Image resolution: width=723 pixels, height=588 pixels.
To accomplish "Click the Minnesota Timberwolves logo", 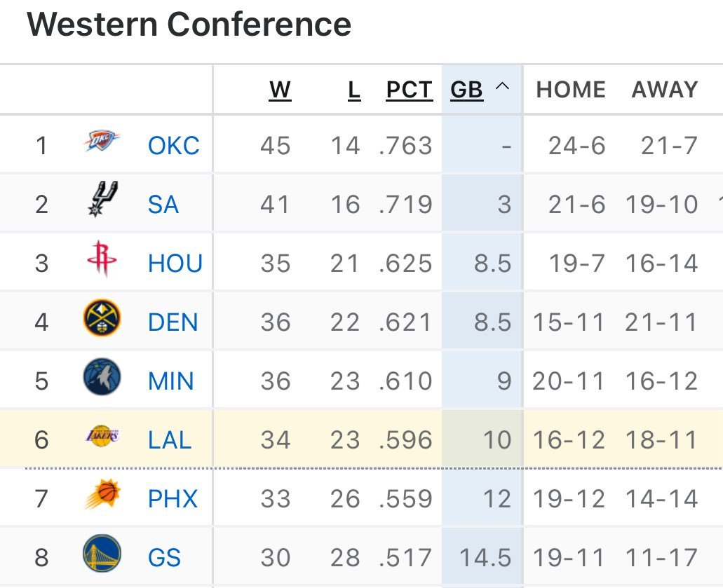I will tap(102, 377).
